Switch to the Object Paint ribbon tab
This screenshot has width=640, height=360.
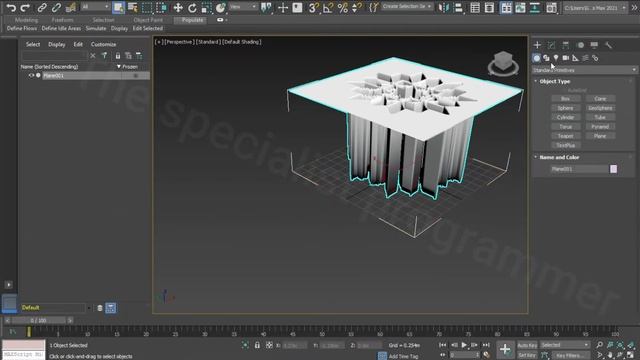[x=148, y=20]
